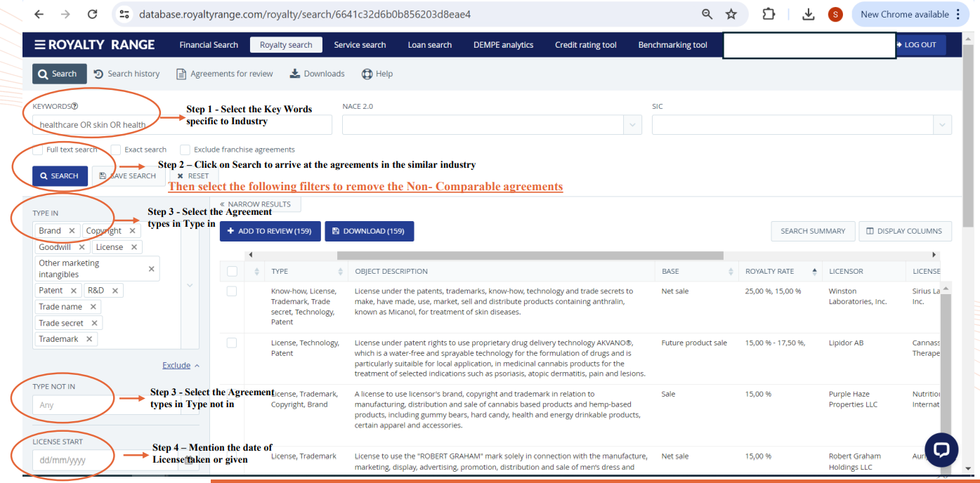Select the first result row checkbox
The image size is (980, 483).
pyautogui.click(x=232, y=291)
